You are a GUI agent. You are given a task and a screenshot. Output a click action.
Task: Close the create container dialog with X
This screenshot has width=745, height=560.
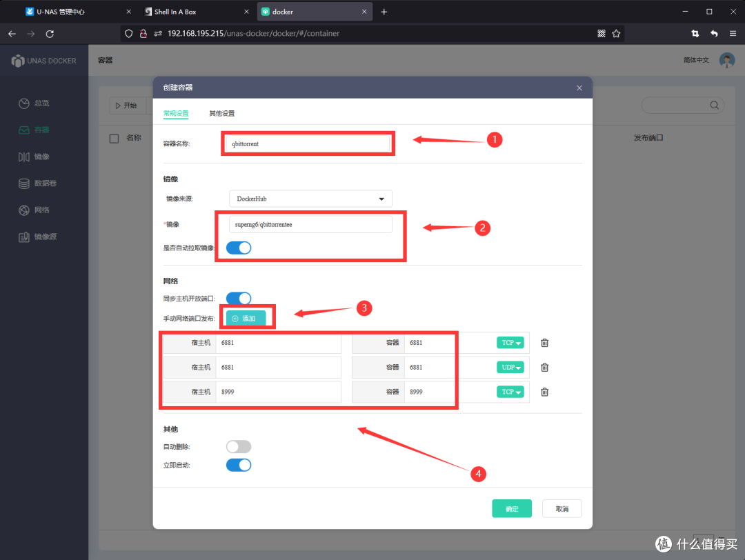579,88
